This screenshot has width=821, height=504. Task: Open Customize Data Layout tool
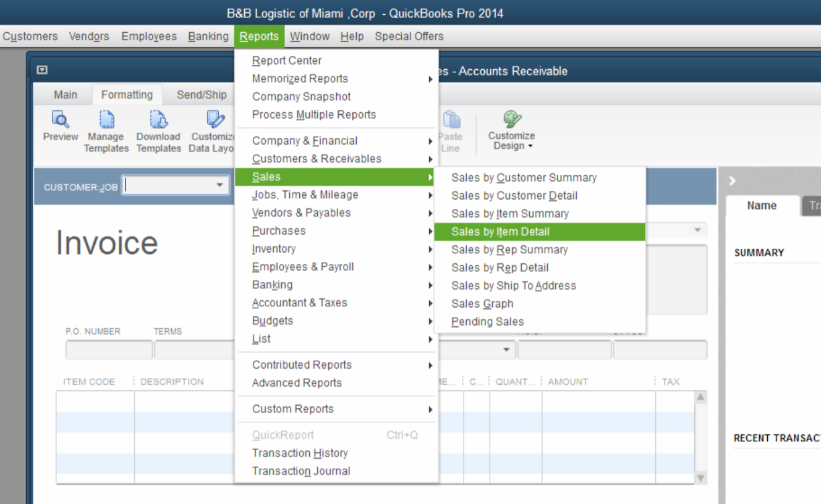pos(214,120)
